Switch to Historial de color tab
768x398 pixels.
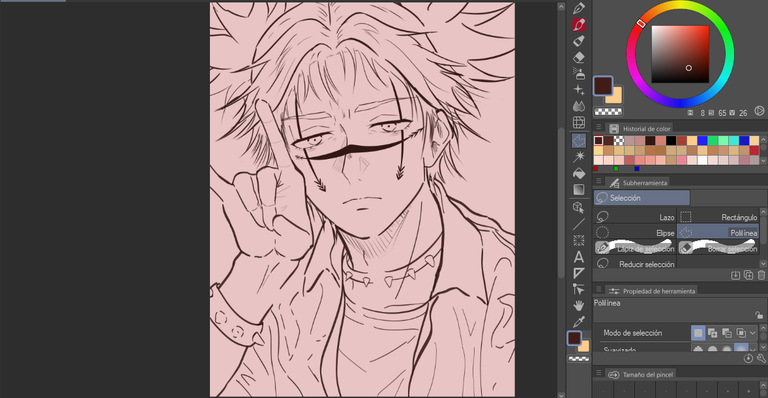click(640, 129)
